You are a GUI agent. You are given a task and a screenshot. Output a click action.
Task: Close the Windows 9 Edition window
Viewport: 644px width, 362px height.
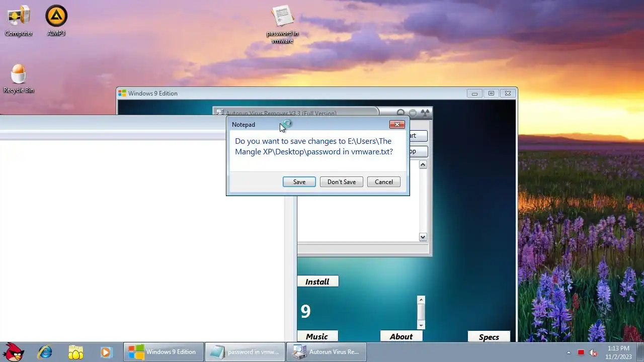tap(508, 94)
